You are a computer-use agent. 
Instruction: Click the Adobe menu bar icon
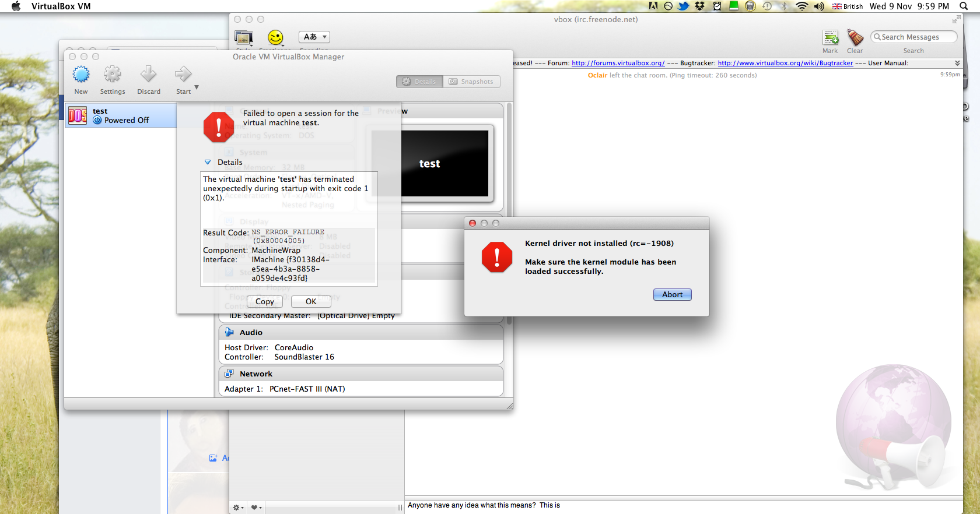coord(653,6)
